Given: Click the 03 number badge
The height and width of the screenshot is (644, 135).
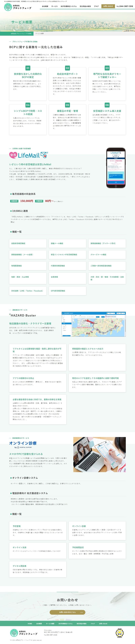Looking at the screenshot, I should pos(107,68).
